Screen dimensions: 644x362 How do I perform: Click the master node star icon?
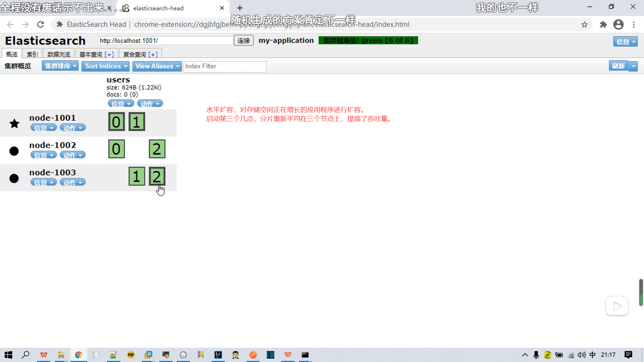tap(14, 124)
